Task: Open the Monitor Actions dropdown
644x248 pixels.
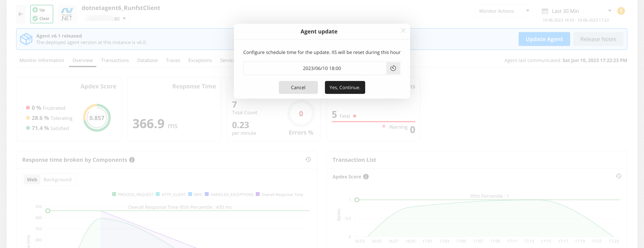Action: coord(503,11)
